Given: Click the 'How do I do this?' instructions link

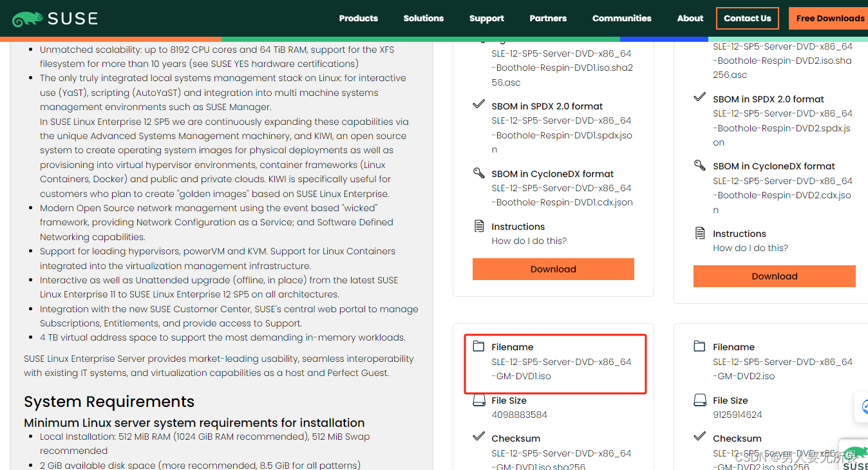Looking at the screenshot, I should pyautogui.click(x=529, y=240).
